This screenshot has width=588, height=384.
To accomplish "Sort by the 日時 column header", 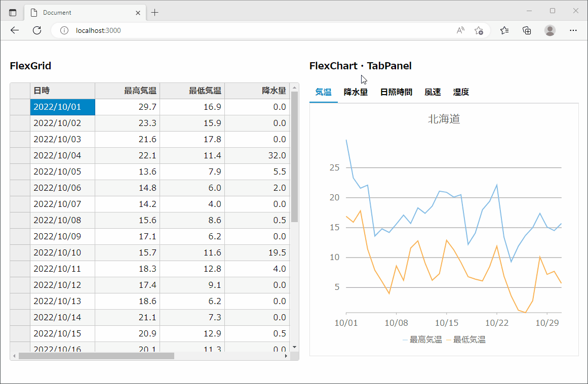I will tap(63, 91).
